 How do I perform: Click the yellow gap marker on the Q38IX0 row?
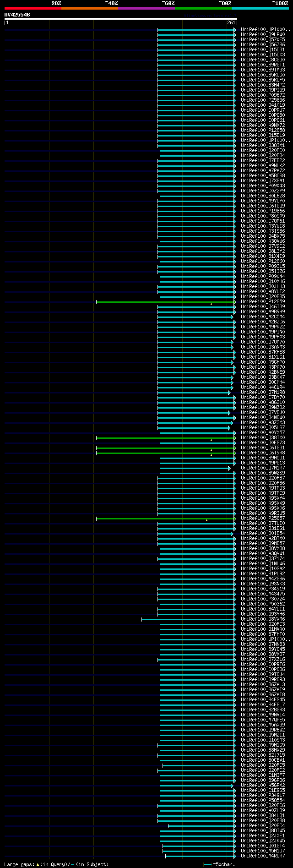coord(211,439)
